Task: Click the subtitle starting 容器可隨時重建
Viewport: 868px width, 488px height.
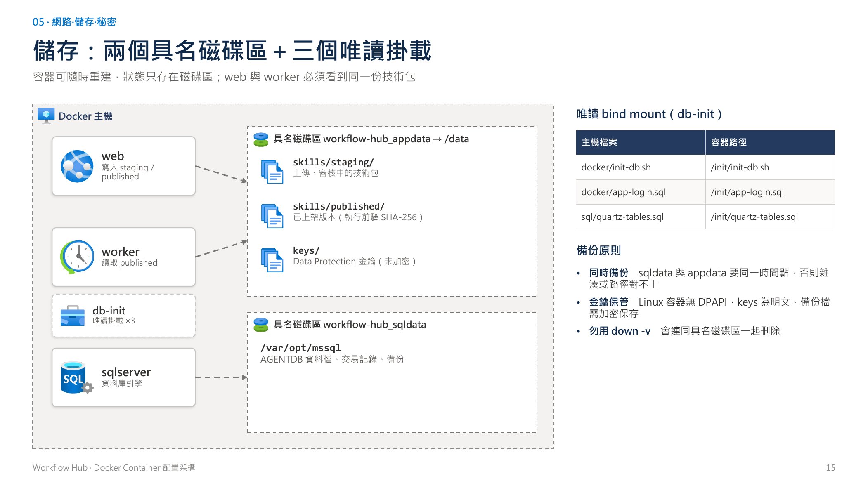Action: 224,77
